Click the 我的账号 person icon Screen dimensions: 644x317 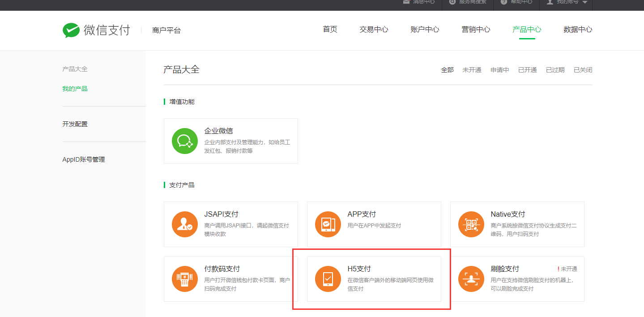(x=550, y=2)
